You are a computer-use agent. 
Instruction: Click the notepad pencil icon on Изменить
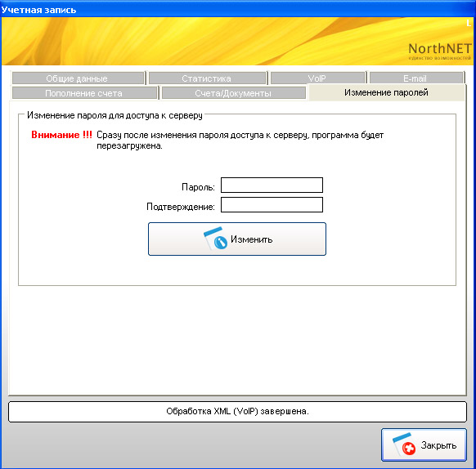point(215,239)
